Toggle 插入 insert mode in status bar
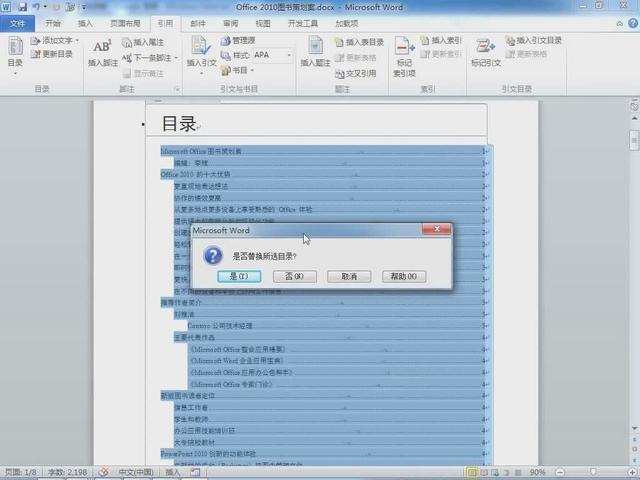Image resolution: width=640 pixels, height=480 pixels. pyautogui.click(x=173, y=472)
